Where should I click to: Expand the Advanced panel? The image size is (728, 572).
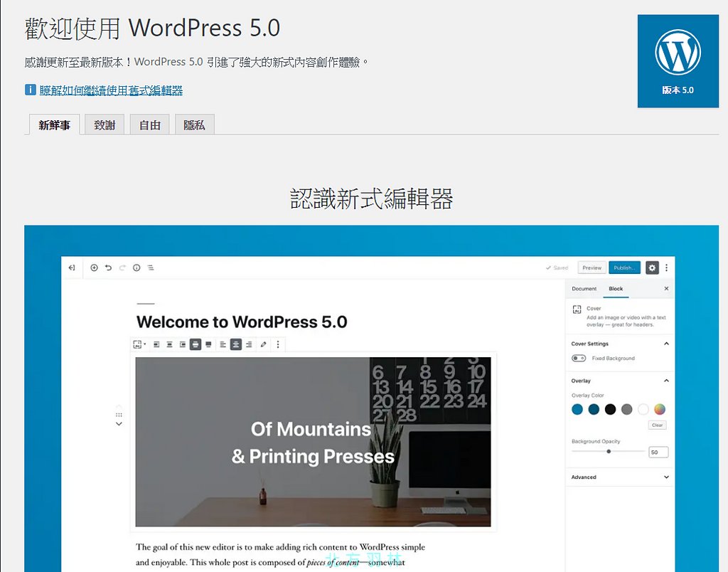click(666, 477)
